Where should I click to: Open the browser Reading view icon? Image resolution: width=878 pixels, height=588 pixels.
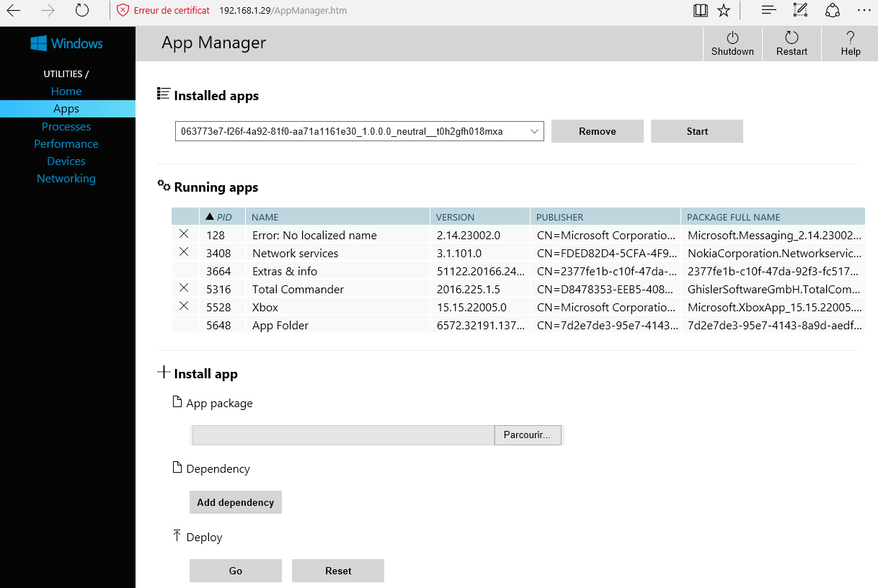[700, 10]
